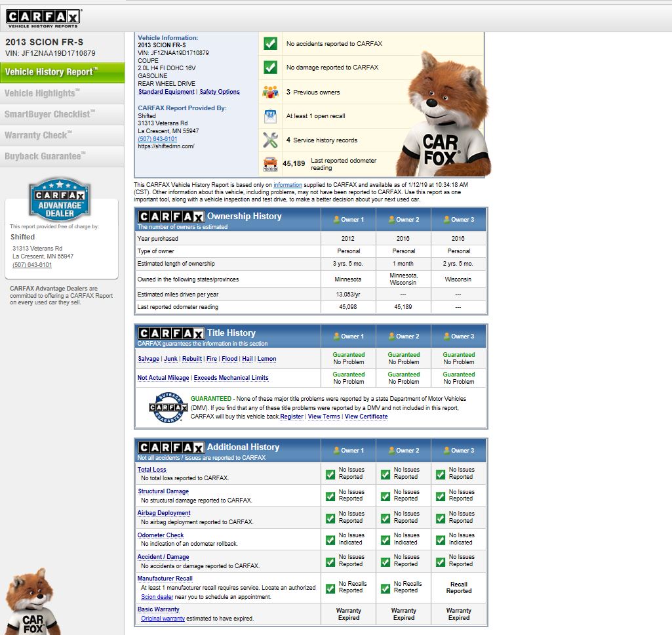Open the Not Actual Mileage link

pos(163,378)
